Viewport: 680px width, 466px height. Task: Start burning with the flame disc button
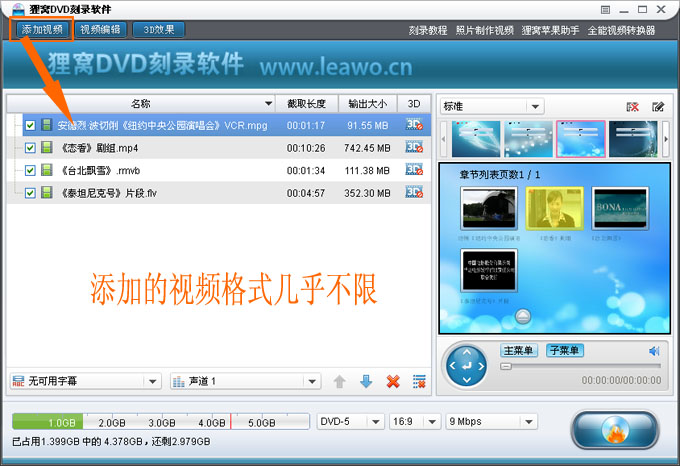[x=615, y=430]
